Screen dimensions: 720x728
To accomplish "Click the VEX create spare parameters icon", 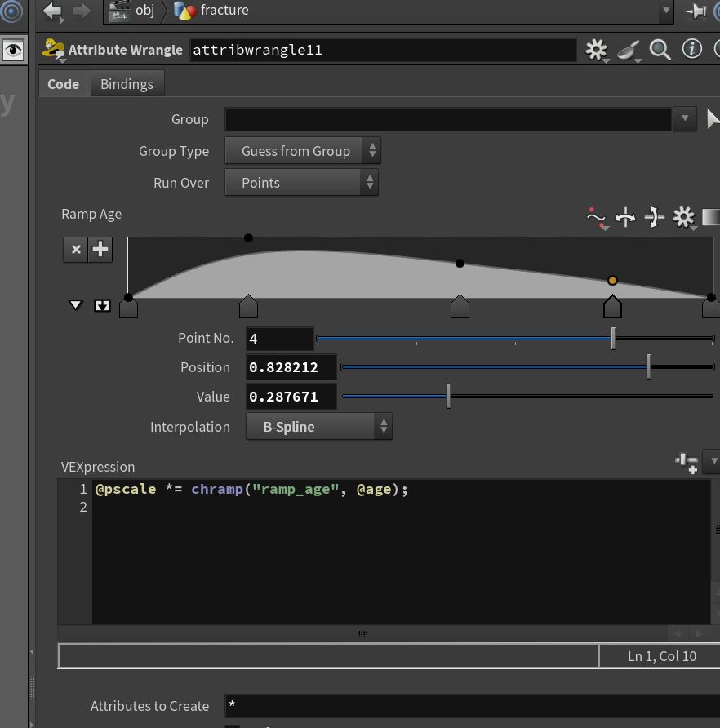I will tap(687, 463).
